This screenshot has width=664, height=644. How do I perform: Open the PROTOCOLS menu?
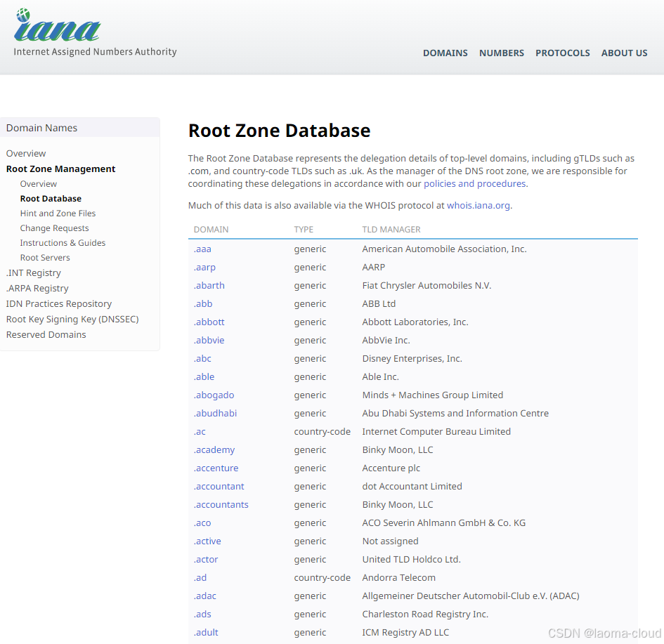point(562,53)
